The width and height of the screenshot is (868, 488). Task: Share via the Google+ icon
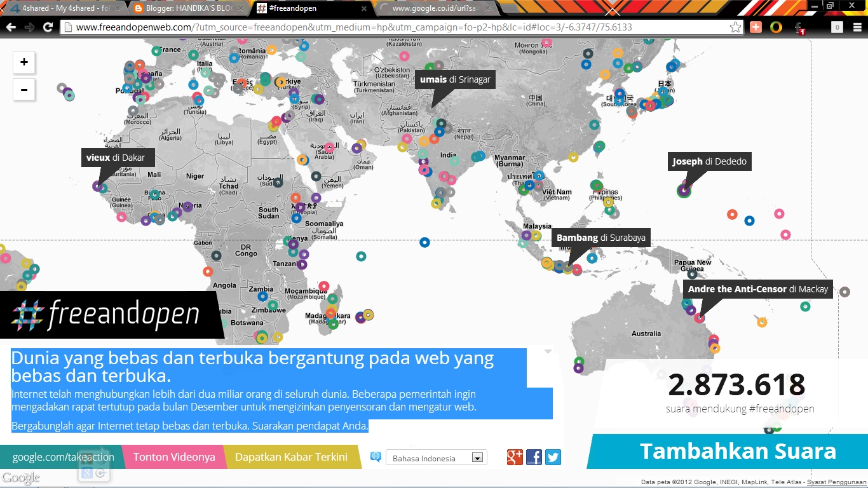(x=515, y=457)
